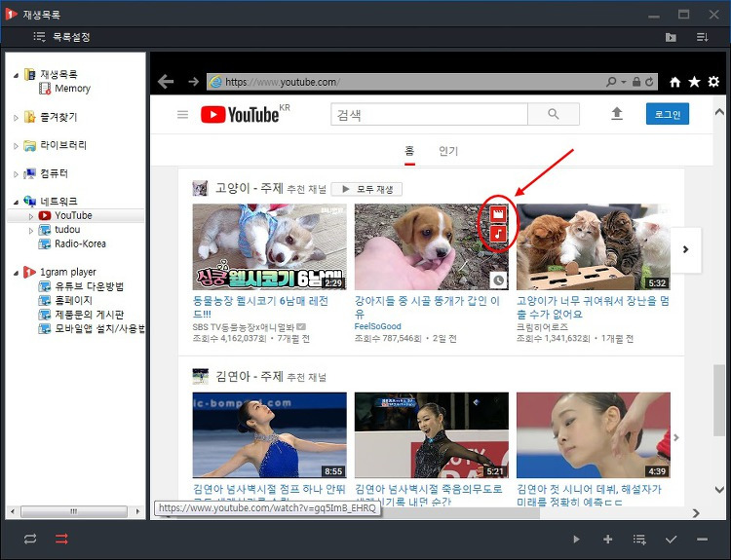Show next videos in 고양이 row
Image resolution: width=731 pixels, height=560 pixels.
[x=686, y=249]
